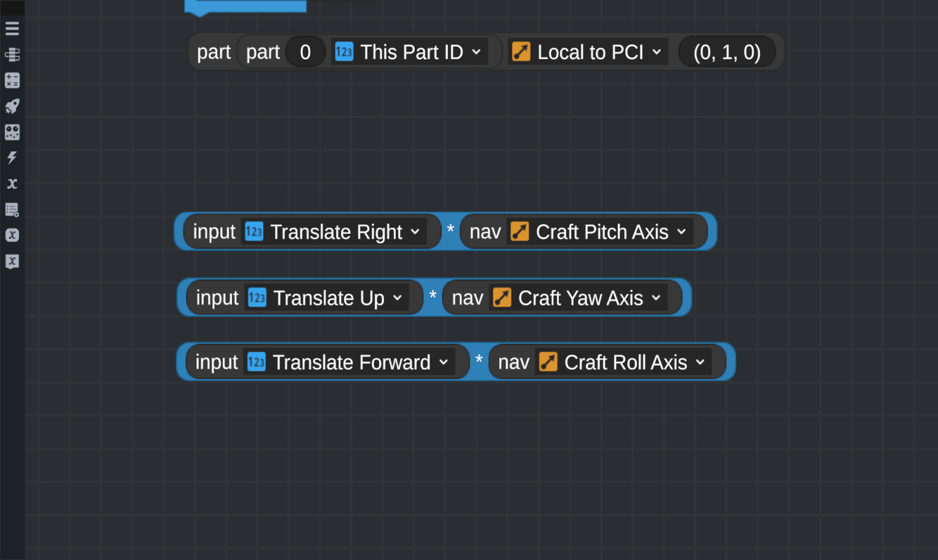Click the nav label before Craft Roll Axis
938x560 pixels.
[x=514, y=362]
